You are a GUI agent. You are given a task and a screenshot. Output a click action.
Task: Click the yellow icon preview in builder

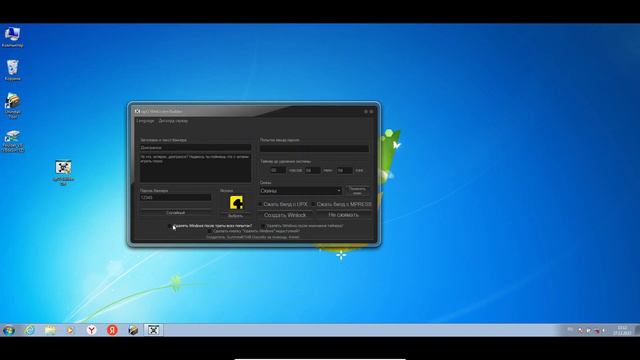[x=236, y=202]
